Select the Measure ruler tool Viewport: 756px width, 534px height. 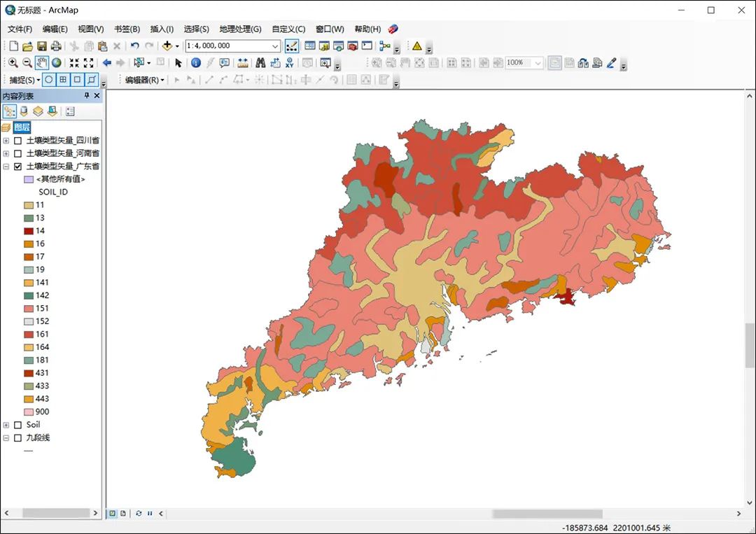(242, 63)
